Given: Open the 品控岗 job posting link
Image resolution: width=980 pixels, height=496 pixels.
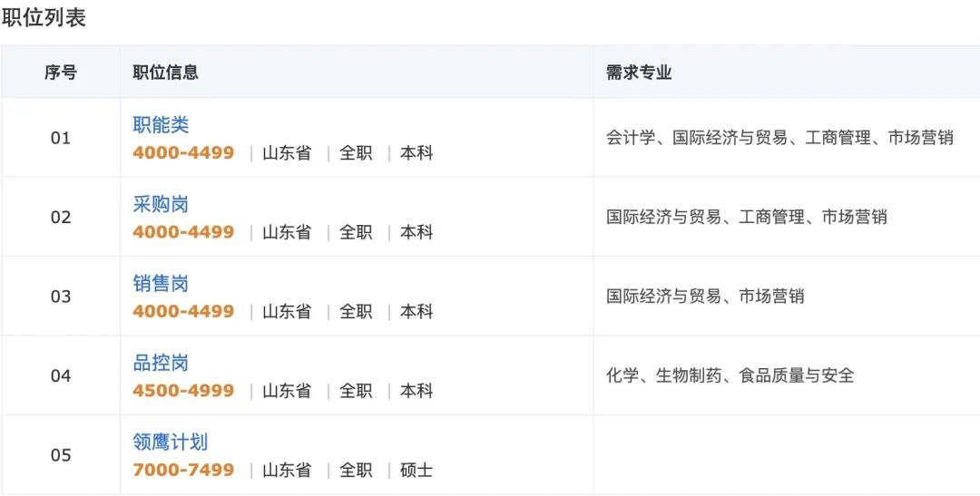Looking at the screenshot, I should click(x=161, y=363).
